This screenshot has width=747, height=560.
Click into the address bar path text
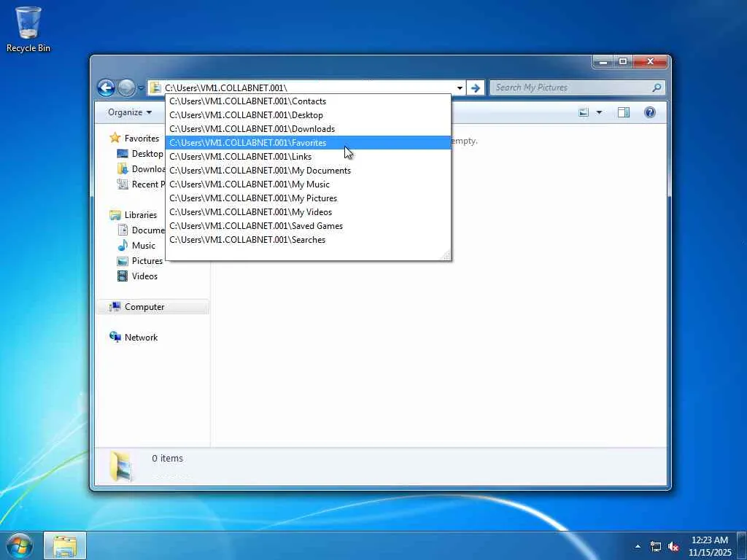tap(226, 88)
